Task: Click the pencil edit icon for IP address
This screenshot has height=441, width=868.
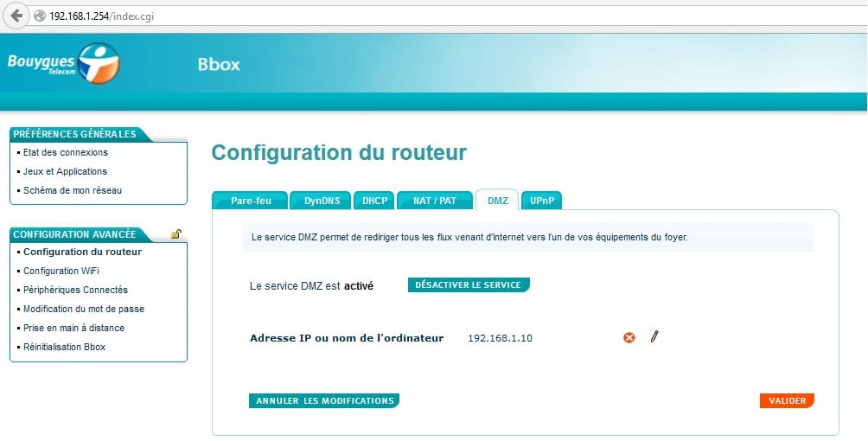Action: pyautogui.click(x=654, y=336)
